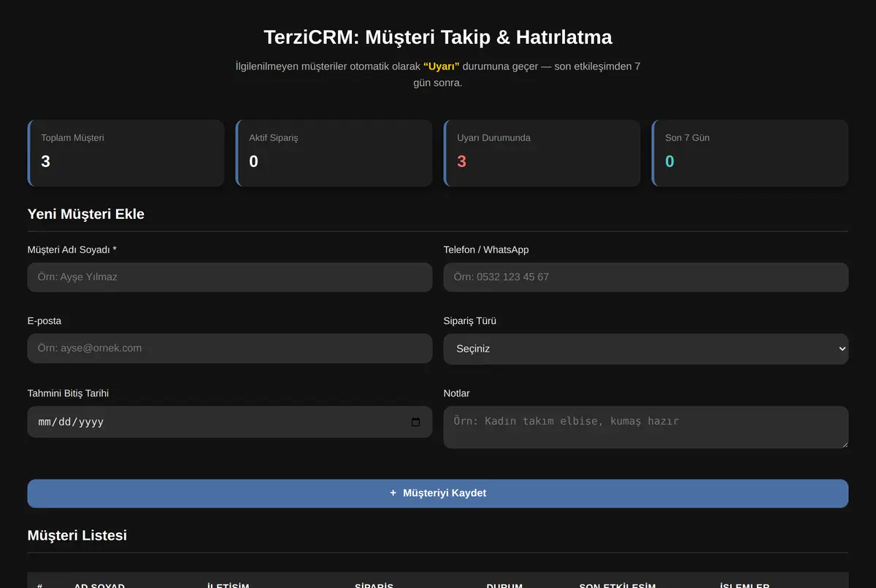Click the Sipariş Türü label

(x=470, y=321)
